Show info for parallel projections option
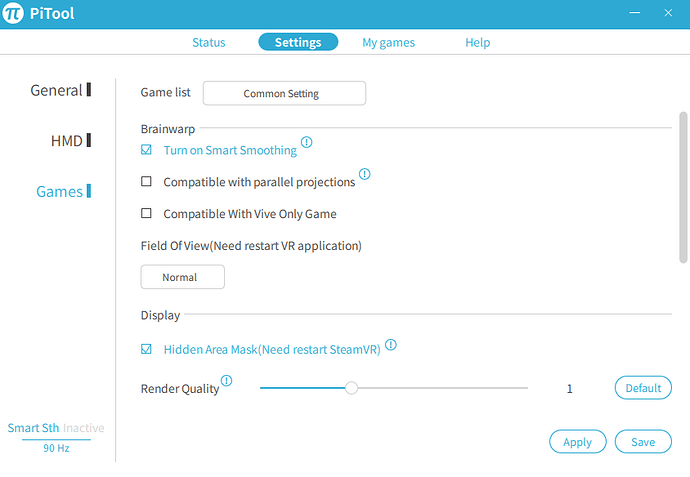Screen dimensions: 690x477 (x=364, y=174)
